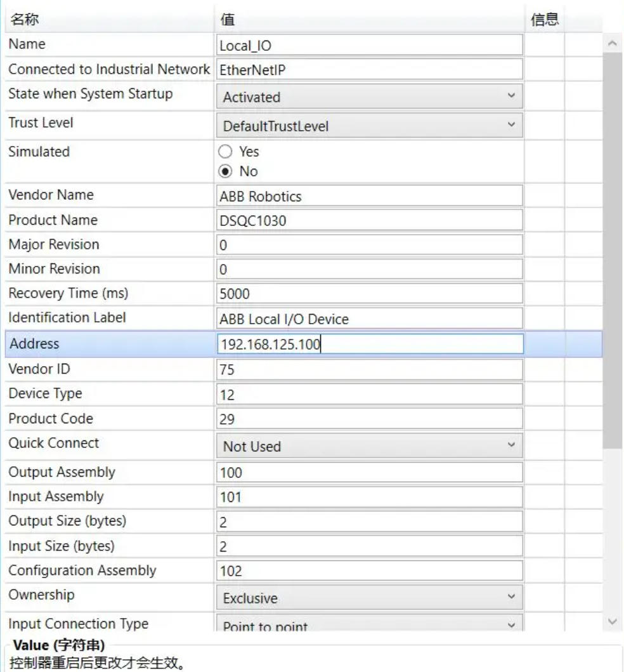Click the scroll down arrow of the list
This screenshot has height=672, width=624.
click(612, 621)
